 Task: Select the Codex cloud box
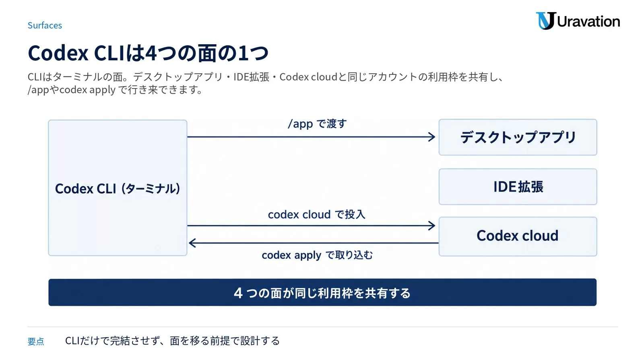click(518, 237)
